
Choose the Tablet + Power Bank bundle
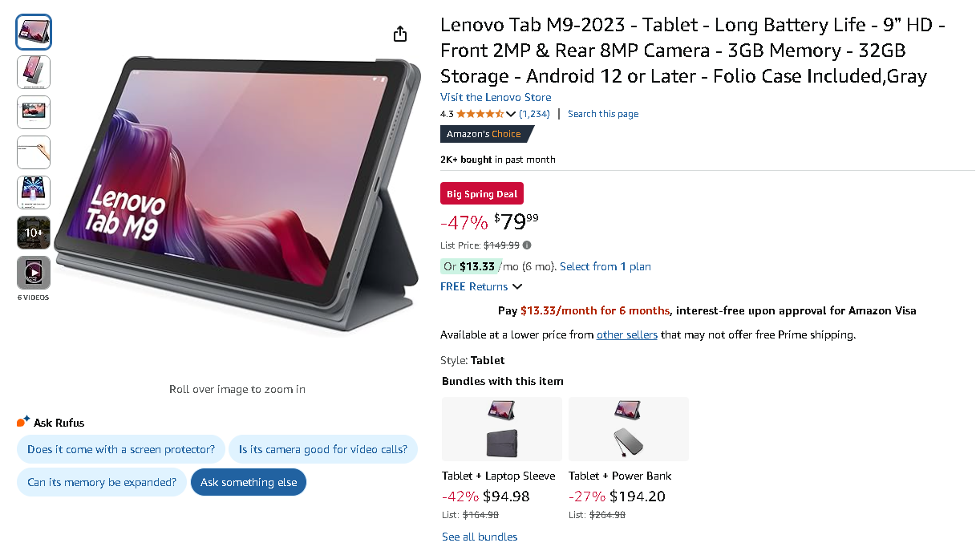(x=628, y=430)
